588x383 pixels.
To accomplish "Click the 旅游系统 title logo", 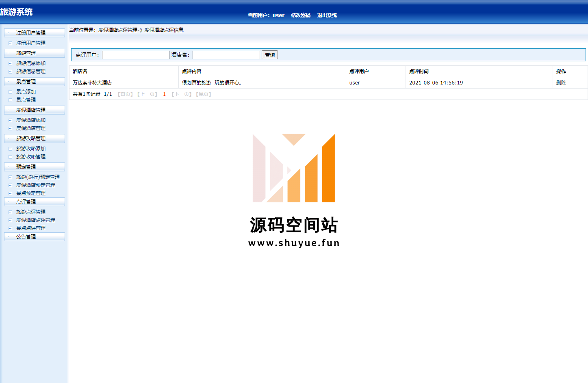I will [x=16, y=12].
